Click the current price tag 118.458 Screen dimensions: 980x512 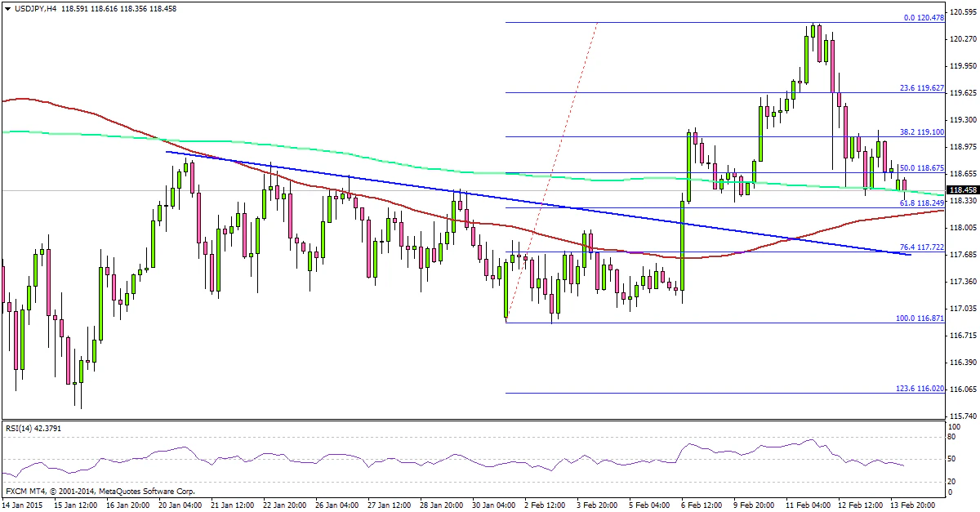[x=964, y=190]
